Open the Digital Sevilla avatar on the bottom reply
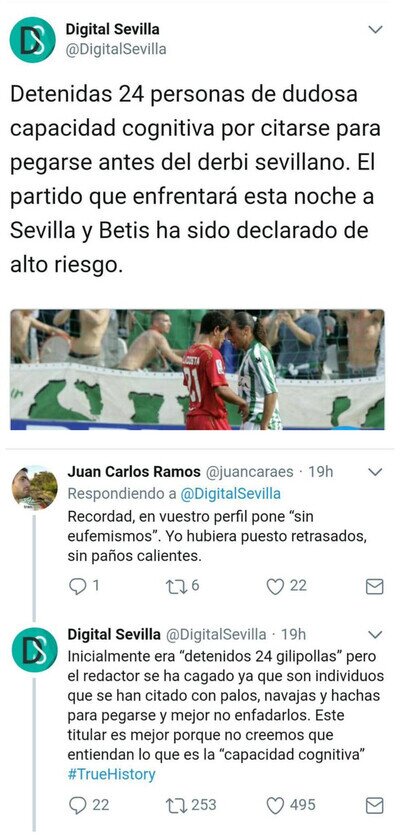The width and height of the screenshot is (400, 835). coord(35,650)
